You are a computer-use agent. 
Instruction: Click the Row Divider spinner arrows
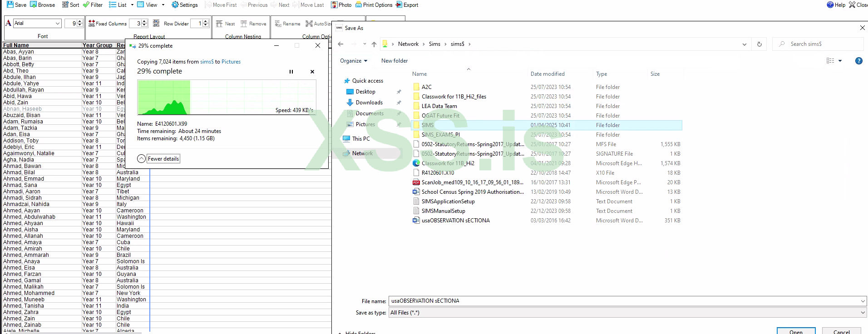(x=206, y=23)
